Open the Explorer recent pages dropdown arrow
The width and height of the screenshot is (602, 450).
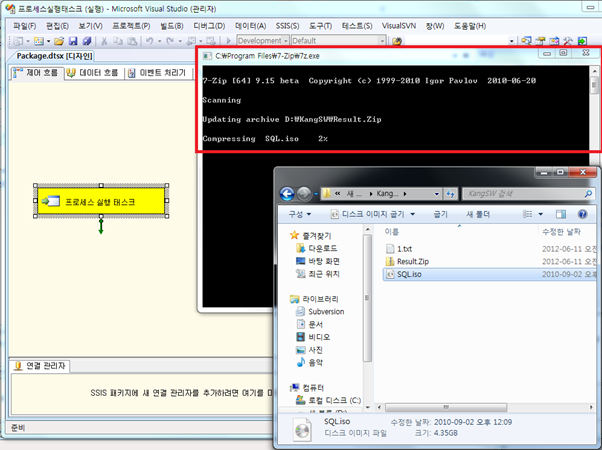(316, 194)
